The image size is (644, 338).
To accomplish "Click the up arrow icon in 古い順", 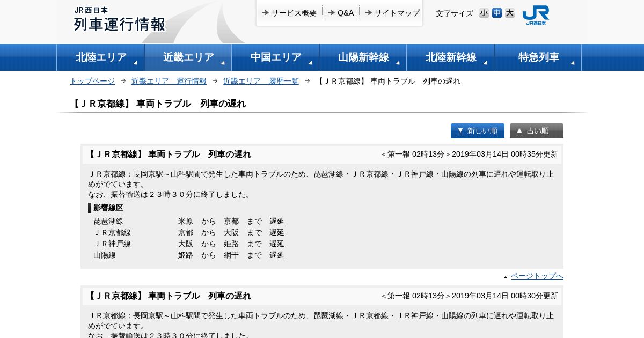I will pyautogui.click(x=519, y=131).
